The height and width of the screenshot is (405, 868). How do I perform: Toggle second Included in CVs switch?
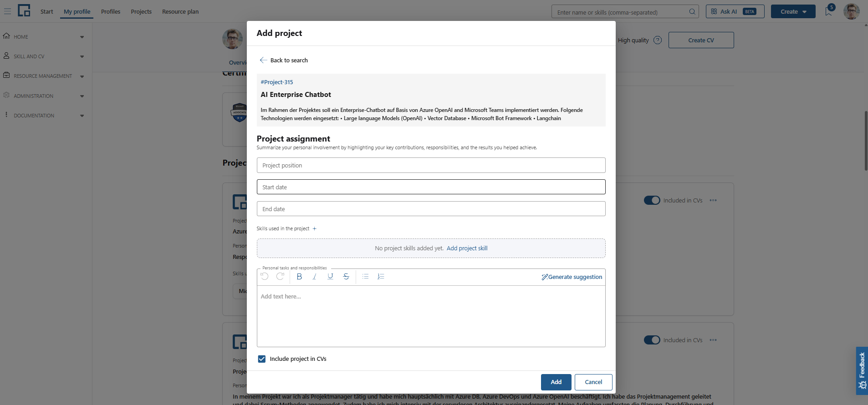(x=652, y=340)
